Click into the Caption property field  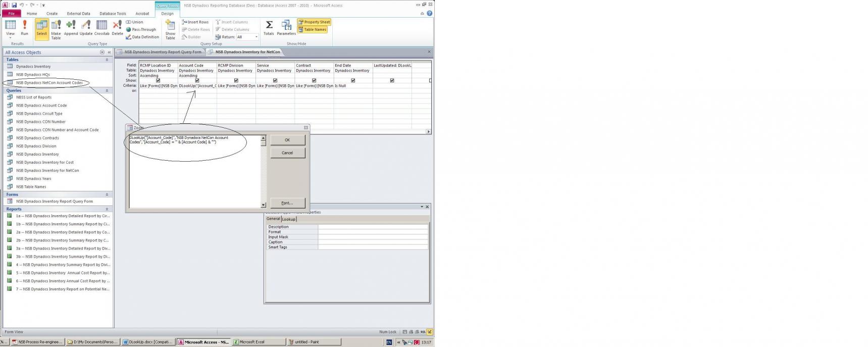(373, 242)
